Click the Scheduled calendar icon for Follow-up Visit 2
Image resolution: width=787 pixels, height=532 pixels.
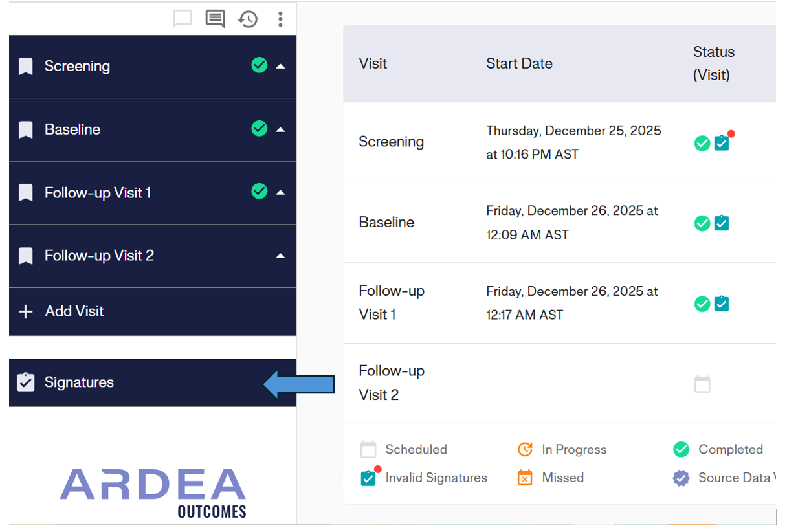(x=702, y=383)
